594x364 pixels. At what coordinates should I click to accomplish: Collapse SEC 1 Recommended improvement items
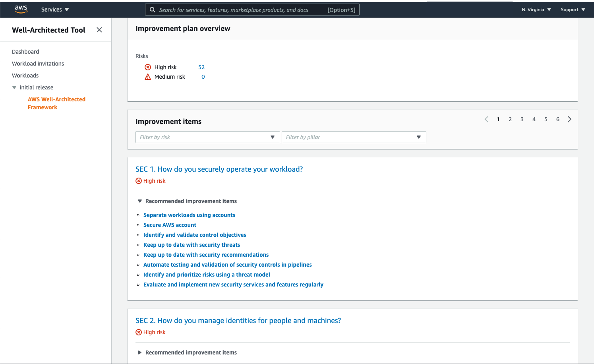(140, 201)
